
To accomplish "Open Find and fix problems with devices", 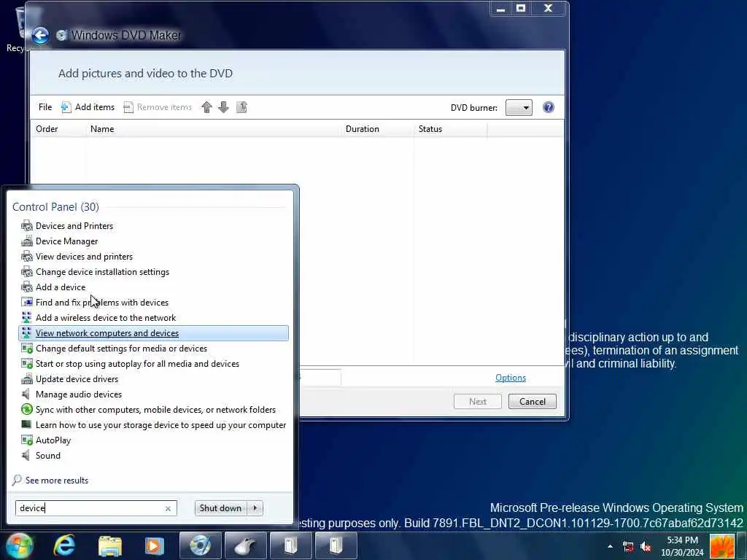I will [153, 303].
